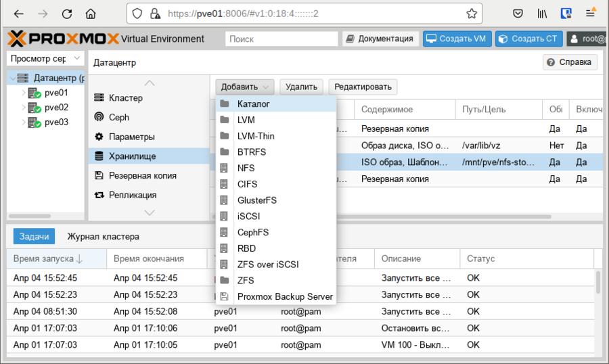Choose RBD storage type
The width and height of the screenshot is (609, 364).
tap(276, 248)
